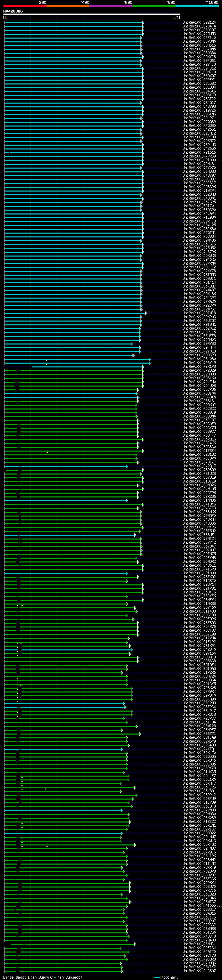Viewport: 222px width, 980px height.
Task: Open the UniRef100_C0D922 entry
Action: [199, 833]
